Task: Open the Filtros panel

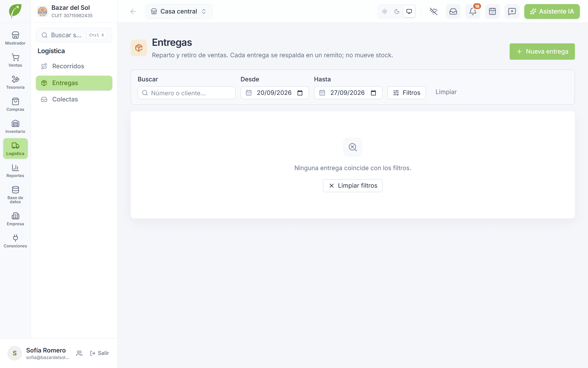Action: pos(406,93)
